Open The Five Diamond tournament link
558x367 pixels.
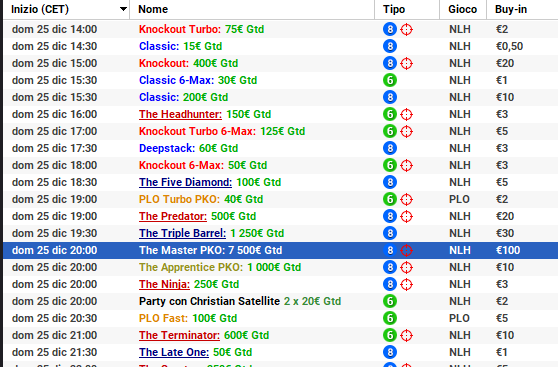[x=185, y=182]
